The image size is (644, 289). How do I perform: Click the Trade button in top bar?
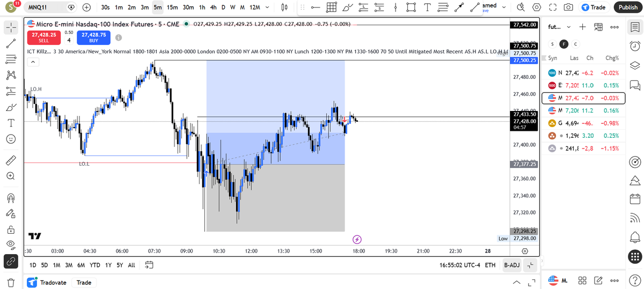[x=594, y=8]
